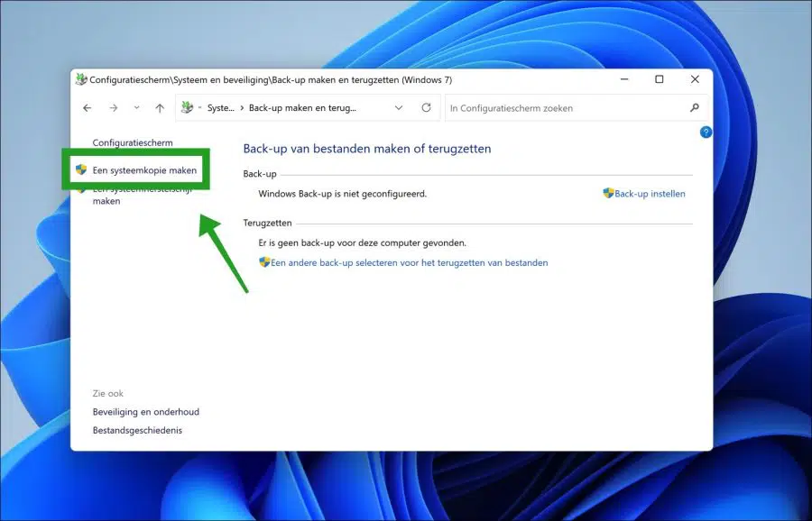Go up one level with up arrow
This screenshot has width=812, height=521.
160,108
